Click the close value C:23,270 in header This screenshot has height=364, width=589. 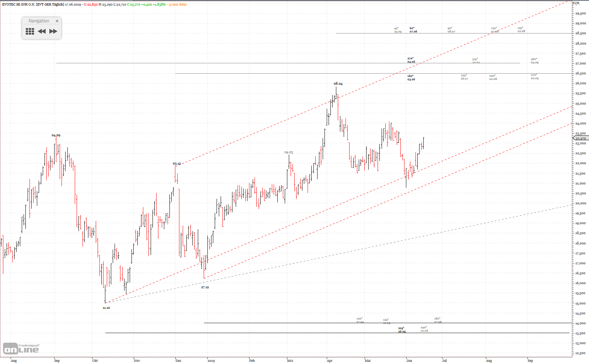pyautogui.click(x=134, y=4)
